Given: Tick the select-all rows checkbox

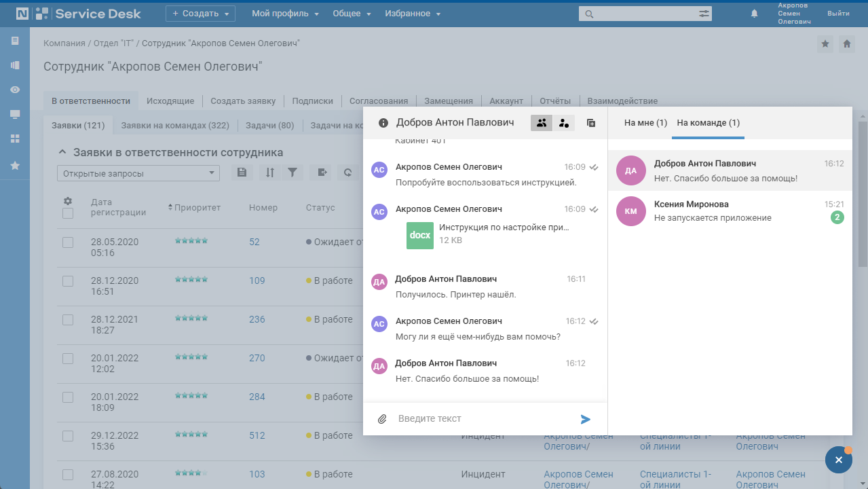Looking at the screenshot, I should pyautogui.click(x=68, y=213).
